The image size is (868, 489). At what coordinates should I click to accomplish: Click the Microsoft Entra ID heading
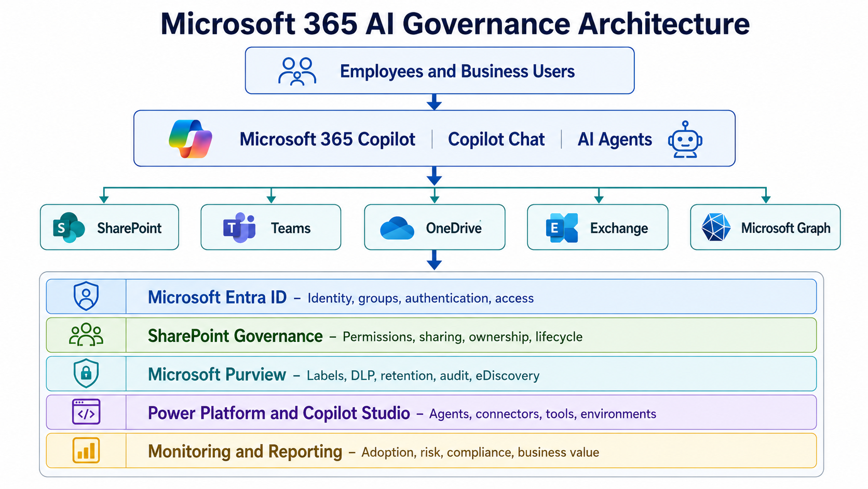[x=217, y=297]
